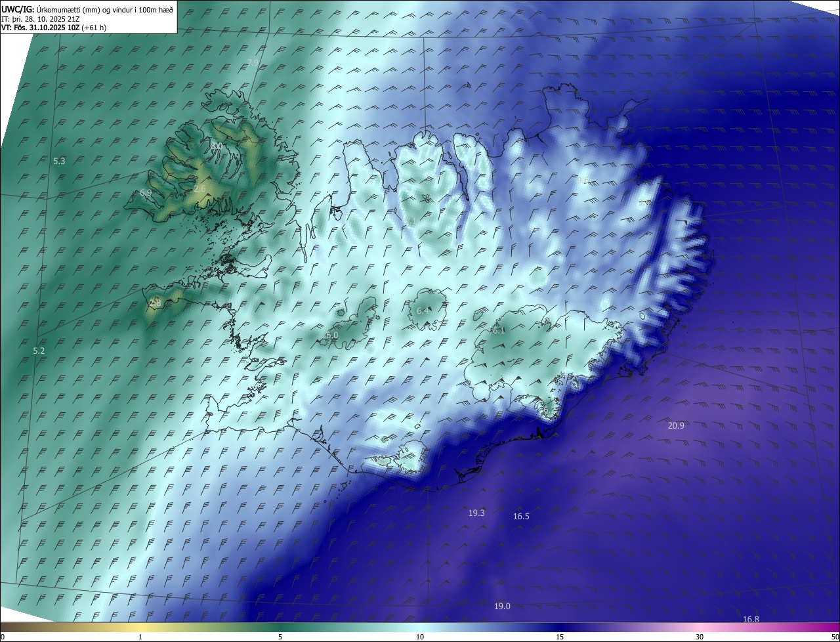Click the 15 tick on the color scale
Image resolution: width=840 pixels, height=642 pixels.
coord(560,637)
